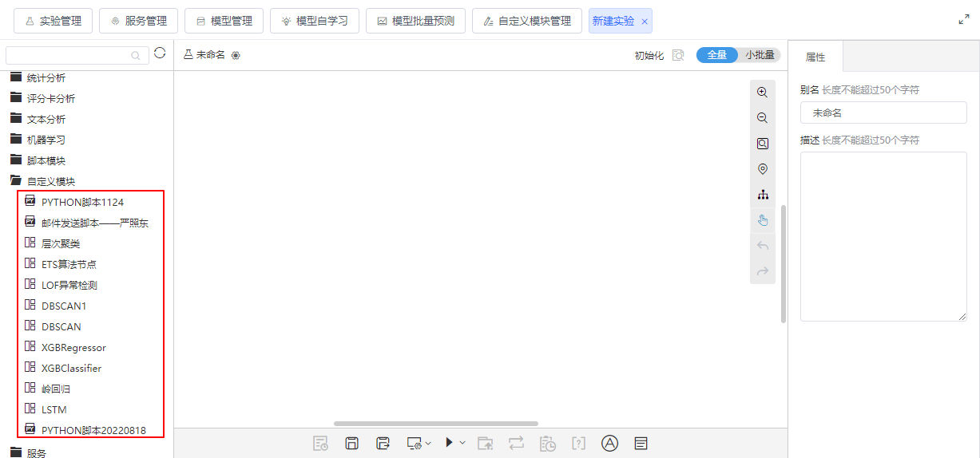
Task: Select the 属性 properties tab
Action: (x=815, y=57)
